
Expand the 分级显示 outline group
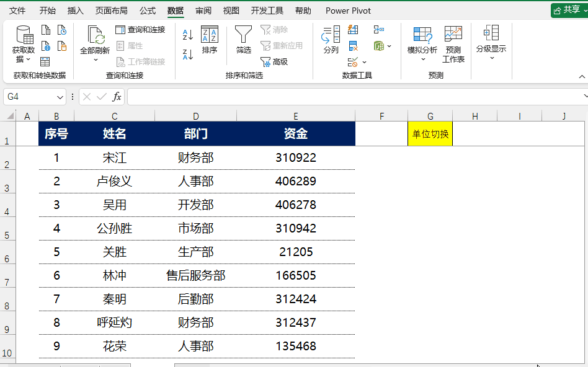pos(491,43)
